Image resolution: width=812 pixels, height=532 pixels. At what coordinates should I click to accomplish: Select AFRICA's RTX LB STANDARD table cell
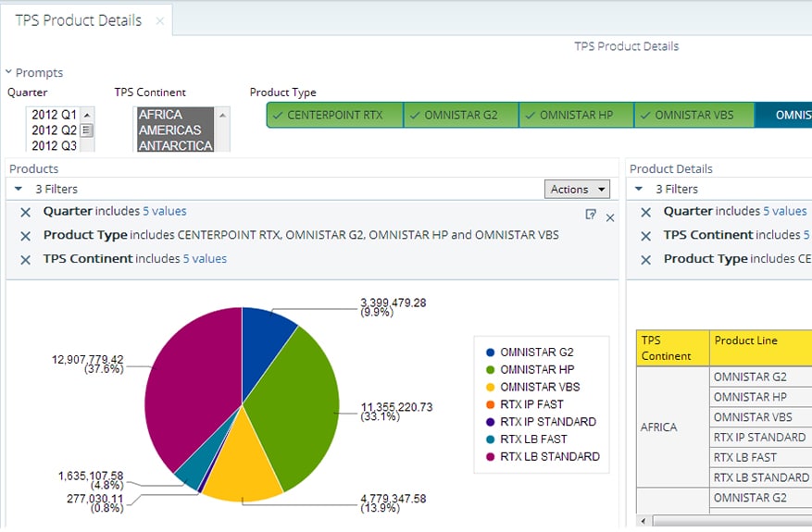point(761,477)
